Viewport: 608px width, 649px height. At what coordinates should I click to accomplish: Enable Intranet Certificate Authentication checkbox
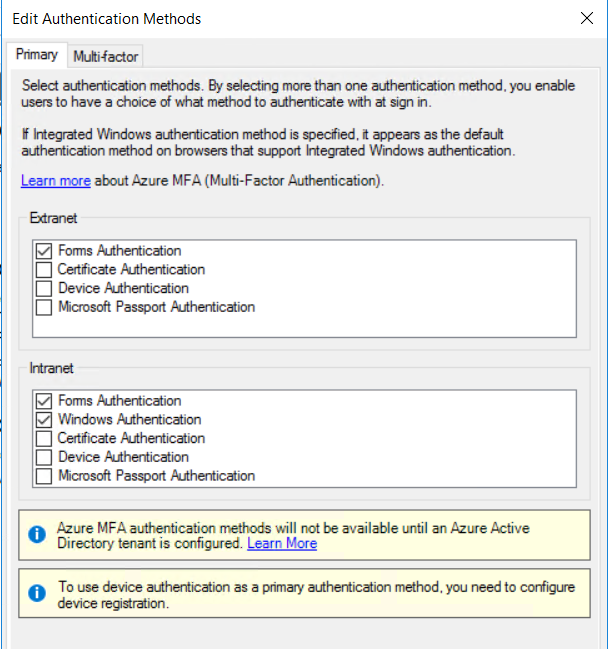coord(44,439)
